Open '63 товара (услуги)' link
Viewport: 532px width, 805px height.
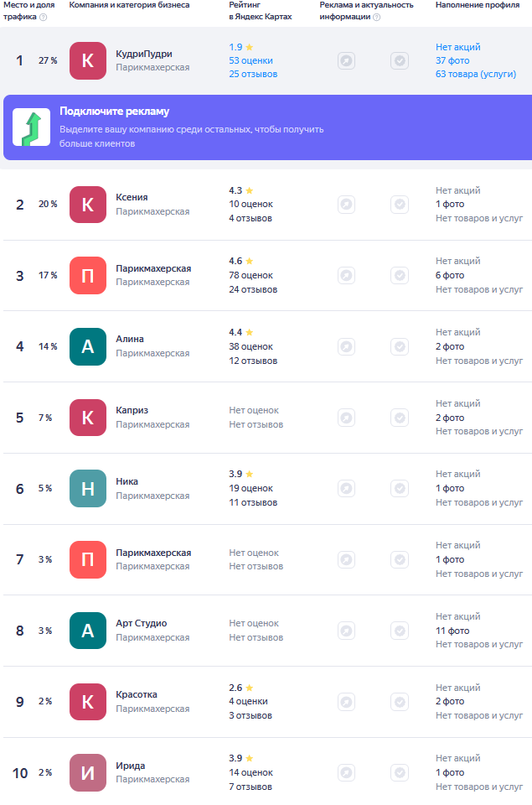[475, 74]
